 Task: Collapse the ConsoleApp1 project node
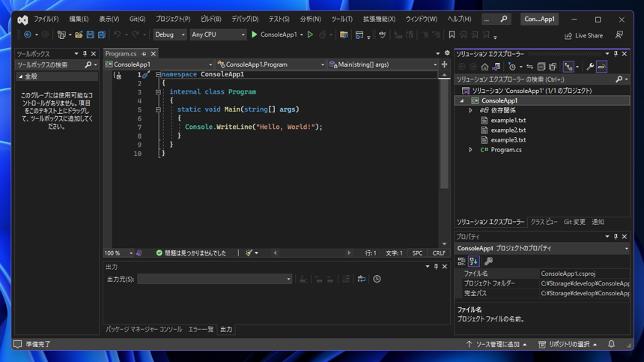point(461,100)
